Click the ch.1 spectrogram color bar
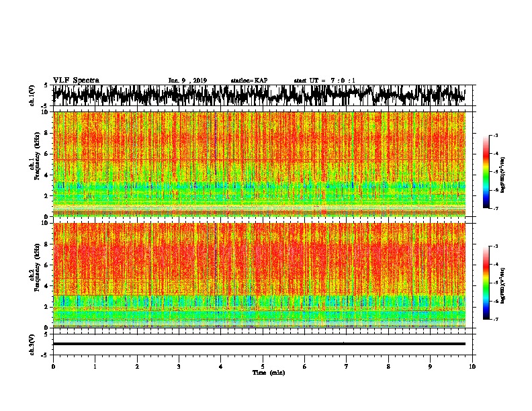Image resolution: width=532 pixels, height=411 pixels. click(486, 172)
